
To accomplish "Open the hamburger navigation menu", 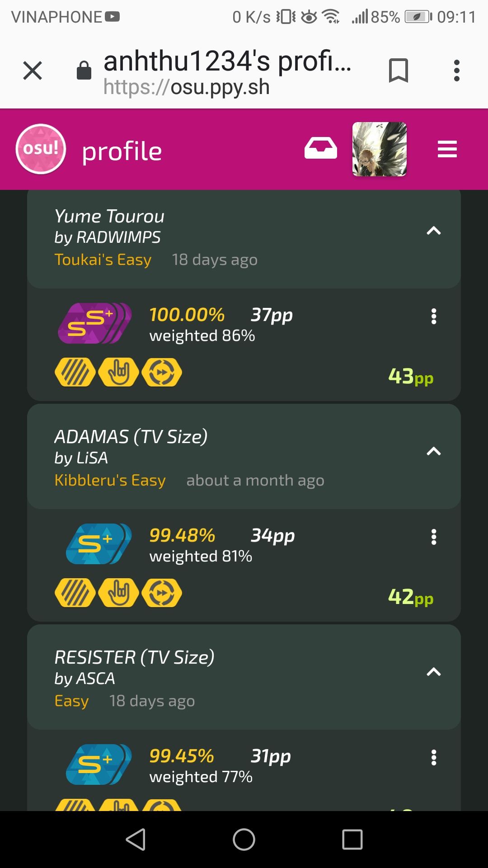I will click(447, 149).
